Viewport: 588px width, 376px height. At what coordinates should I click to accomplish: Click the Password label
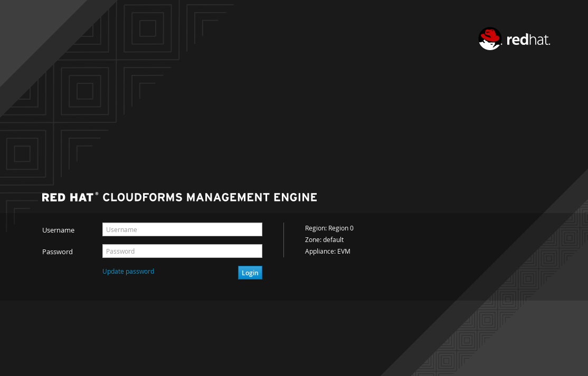58,252
